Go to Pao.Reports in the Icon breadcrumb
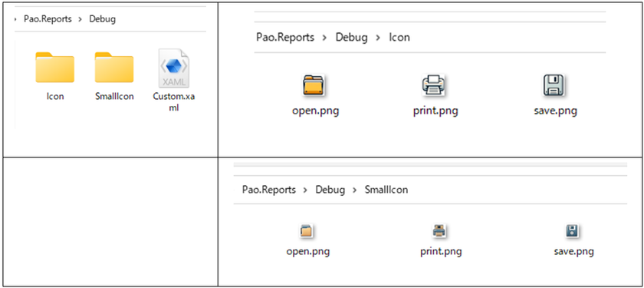Viewport: 644px width, 288px height. point(285,38)
